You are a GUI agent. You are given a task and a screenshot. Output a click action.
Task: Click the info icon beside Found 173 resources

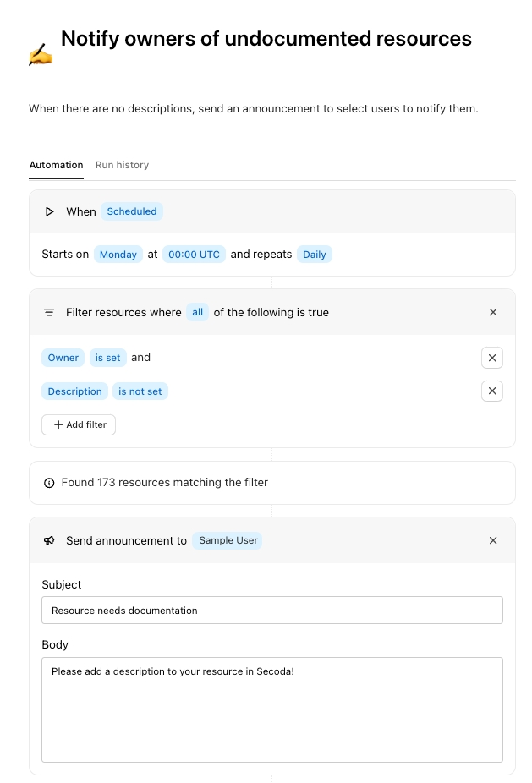coord(49,483)
